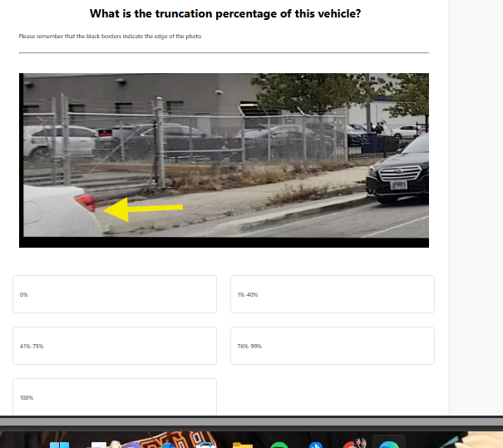Viewport: 503px width, 448px height.
Task: Select the 0% truncation option
Action: click(x=115, y=294)
